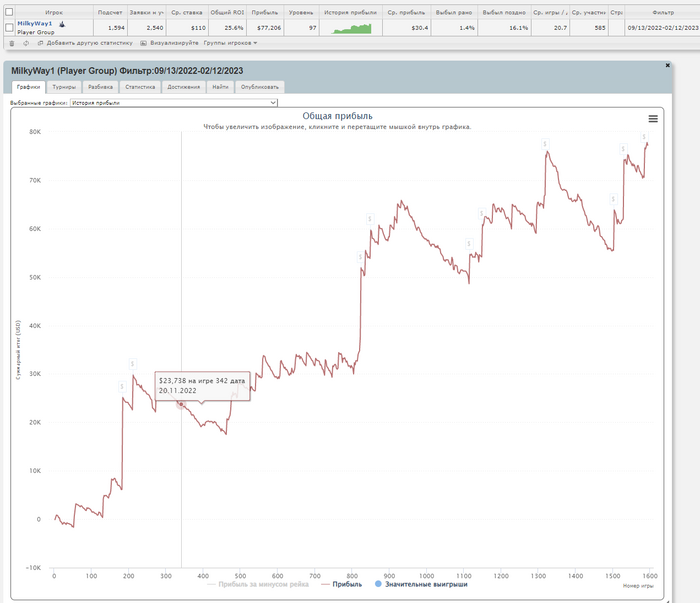Click the '09/13/2022-02/12/2023' filter cell
The height and width of the screenshot is (603, 700).
(662, 28)
